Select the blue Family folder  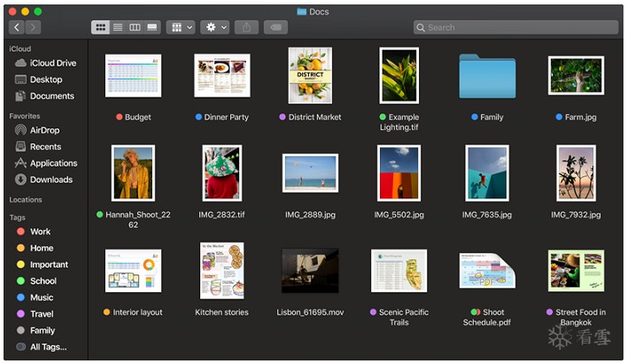point(487,76)
